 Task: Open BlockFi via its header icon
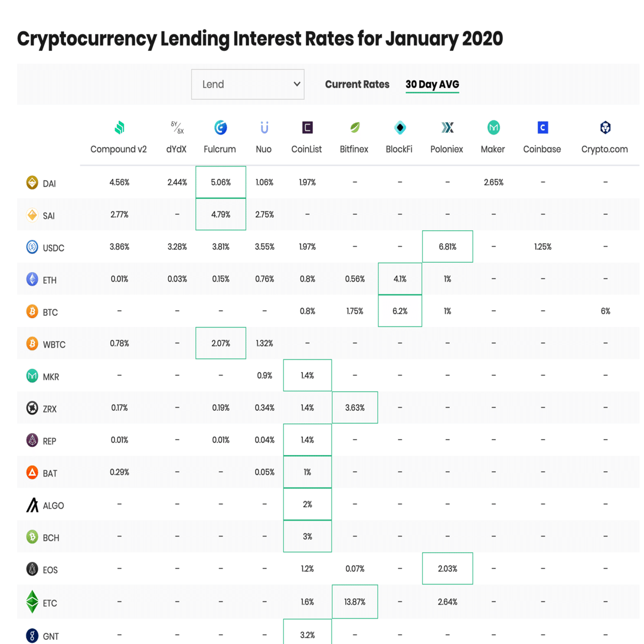pyautogui.click(x=400, y=127)
